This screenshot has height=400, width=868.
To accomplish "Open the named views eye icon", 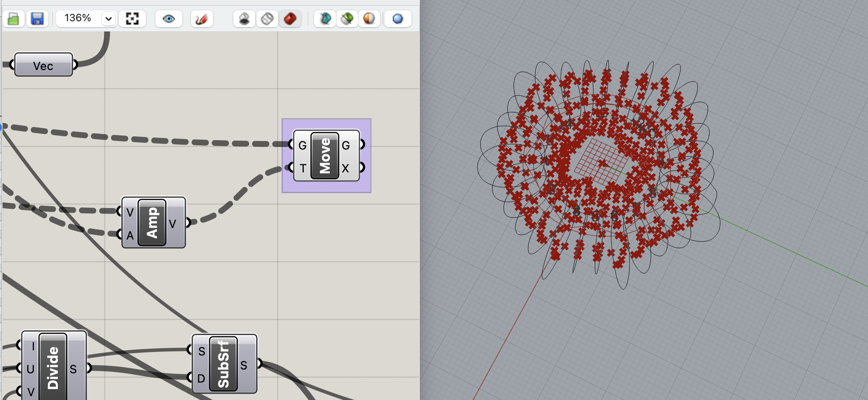I will click(169, 19).
